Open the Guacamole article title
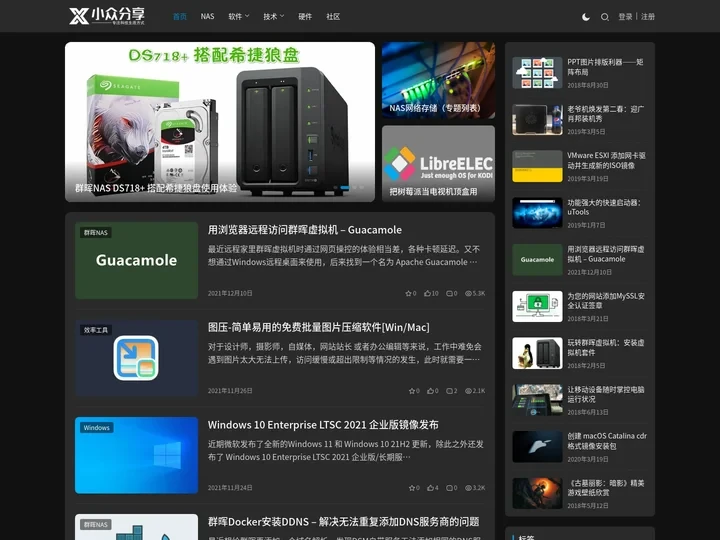Image resolution: width=720 pixels, height=540 pixels. pos(305,230)
